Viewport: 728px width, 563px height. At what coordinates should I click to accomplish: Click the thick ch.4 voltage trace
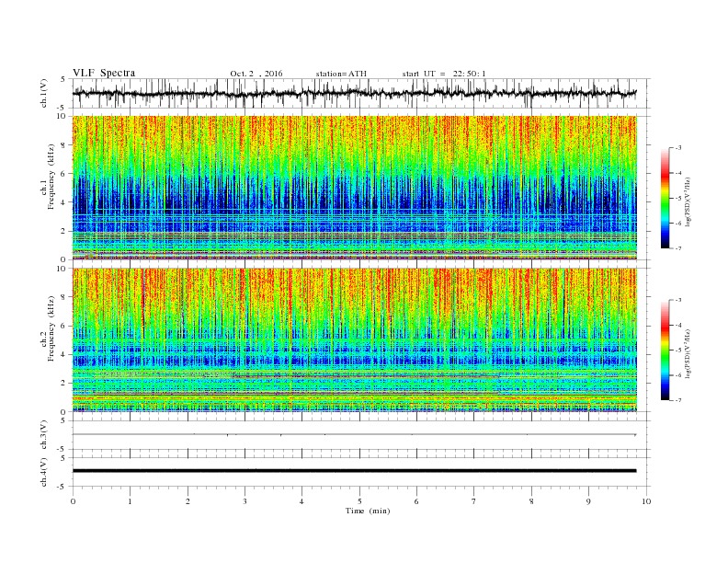(x=355, y=471)
